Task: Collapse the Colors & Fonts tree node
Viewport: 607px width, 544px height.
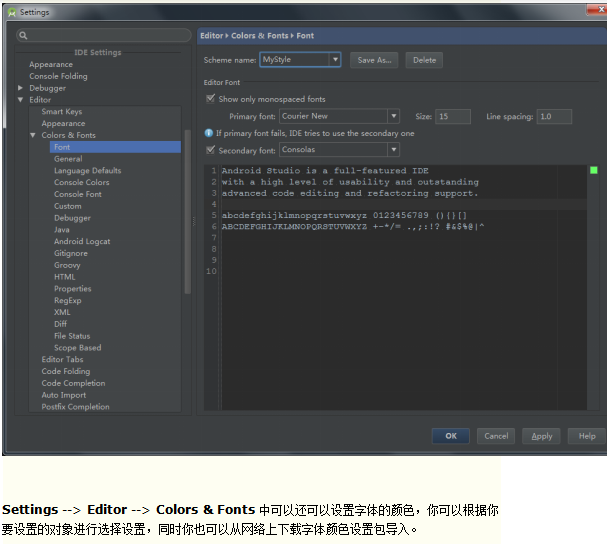Action: coord(33,135)
